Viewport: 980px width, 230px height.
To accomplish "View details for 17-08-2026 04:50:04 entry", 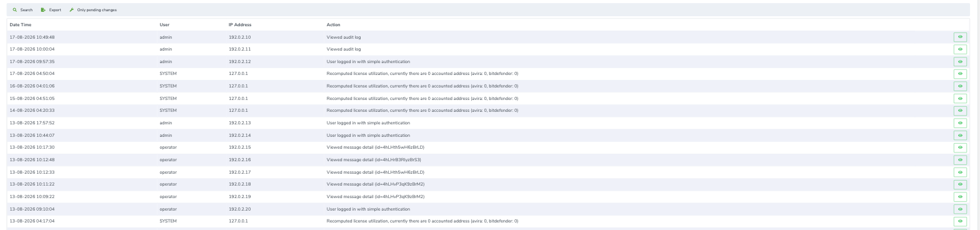I will pos(960,74).
